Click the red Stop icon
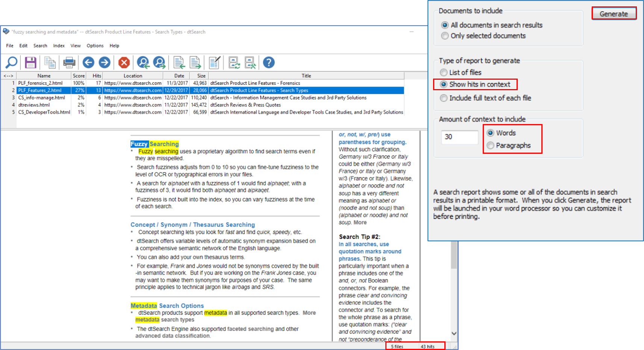The height and width of the screenshot is (350, 644). coord(124,62)
